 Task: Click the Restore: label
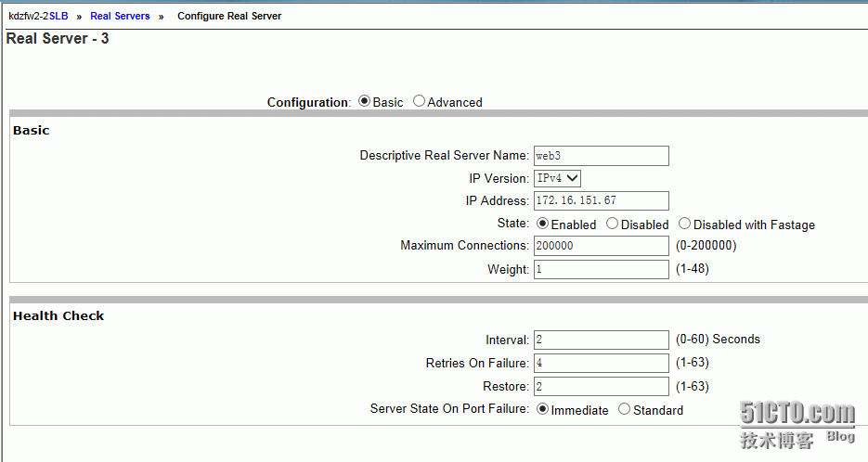pos(506,386)
